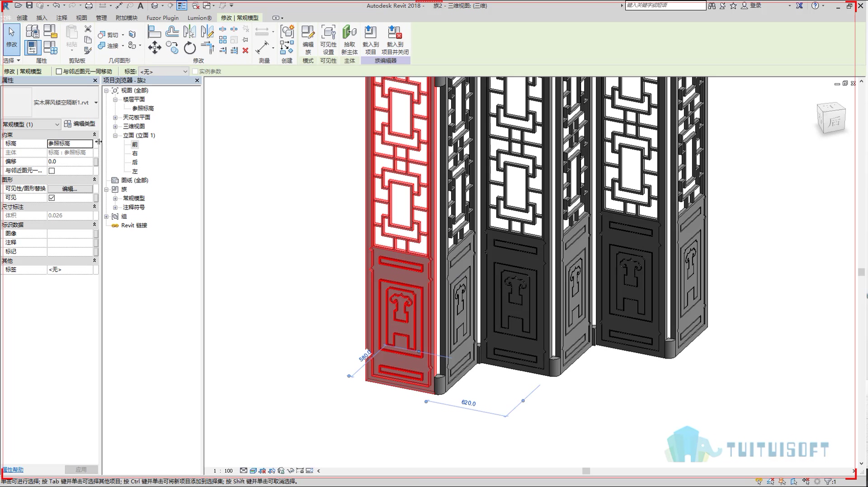Open the Create ribbon tab

(22, 18)
